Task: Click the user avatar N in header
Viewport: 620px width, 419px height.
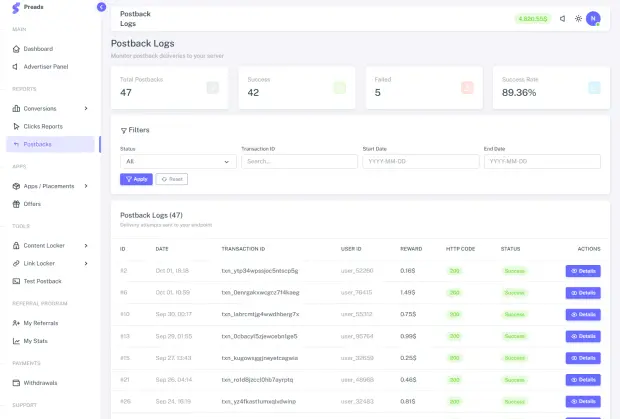Action: [593, 19]
